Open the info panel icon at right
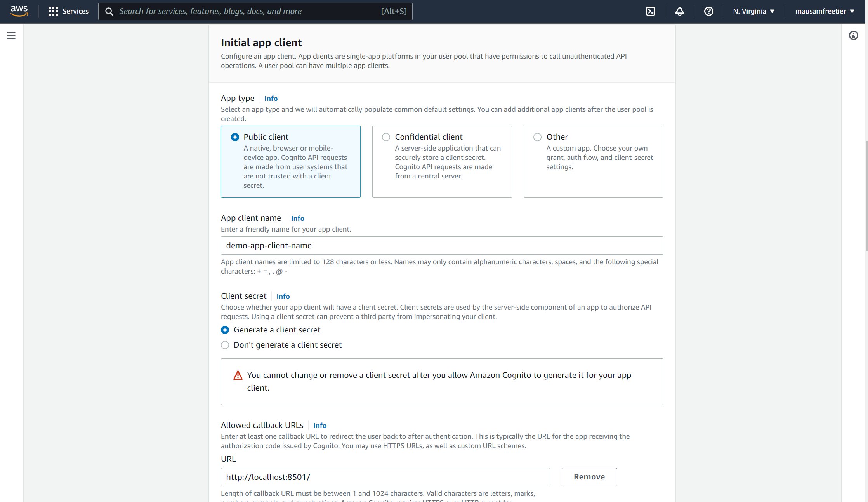The image size is (868, 502). pyautogui.click(x=853, y=36)
